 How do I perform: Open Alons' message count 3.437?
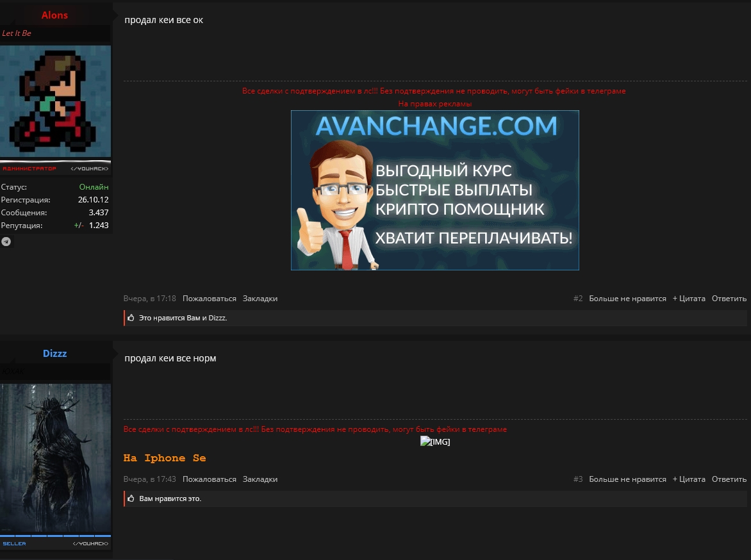(x=99, y=212)
